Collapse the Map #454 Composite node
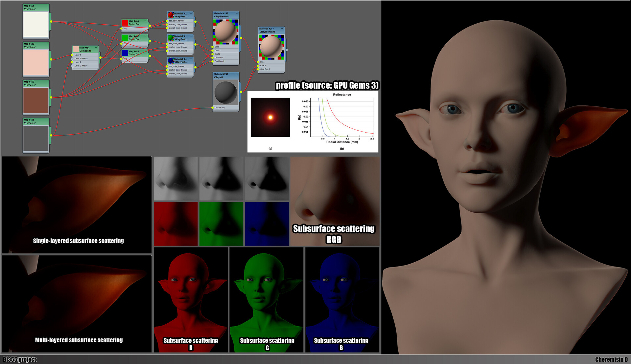This screenshot has height=364, width=631. pyautogui.click(x=96, y=48)
